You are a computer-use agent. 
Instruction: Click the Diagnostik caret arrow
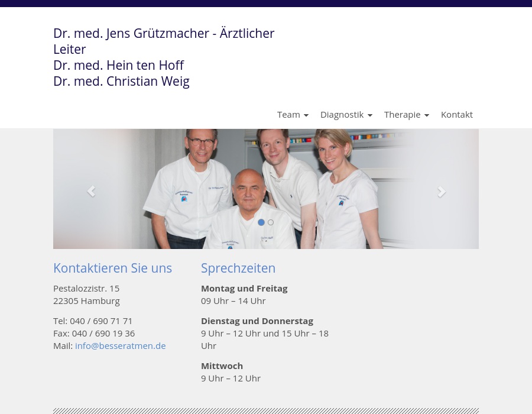click(369, 115)
